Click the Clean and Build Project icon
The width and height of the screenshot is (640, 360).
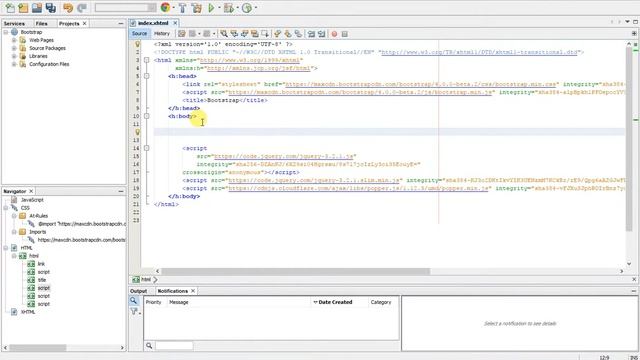[x=196, y=7]
